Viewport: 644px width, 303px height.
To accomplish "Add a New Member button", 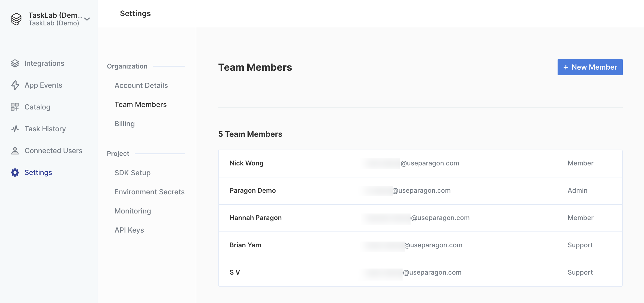I will [x=590, y=67].
